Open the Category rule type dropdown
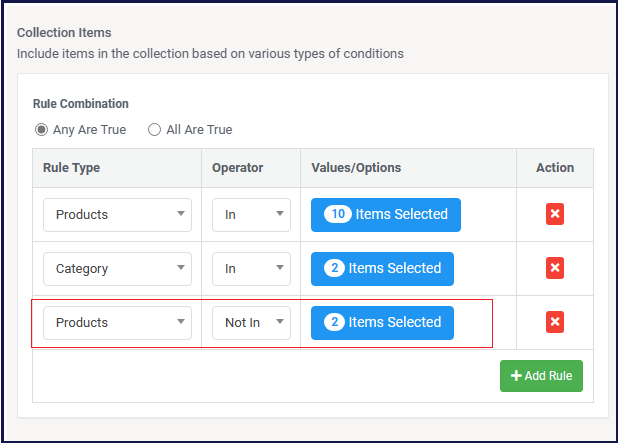This screenshot has width=618, height=443. pyautogui.click(x=117, y=269)
